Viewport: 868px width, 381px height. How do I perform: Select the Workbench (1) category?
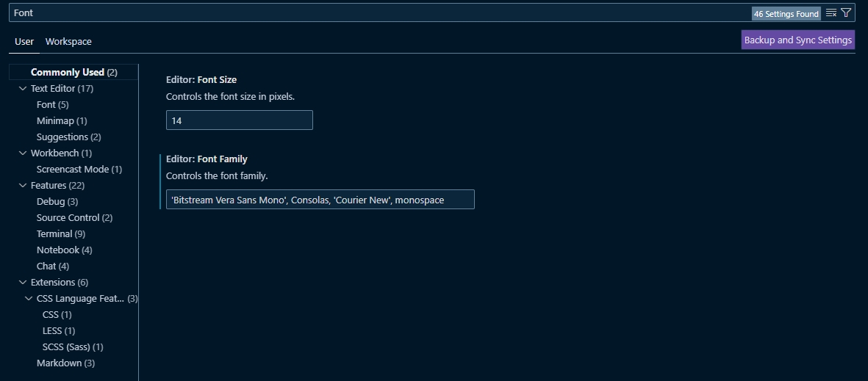coord(62,153)
